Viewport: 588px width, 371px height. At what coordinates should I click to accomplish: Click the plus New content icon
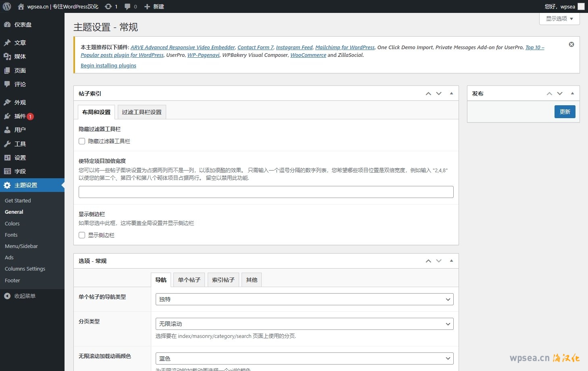[x=147, y=6]
